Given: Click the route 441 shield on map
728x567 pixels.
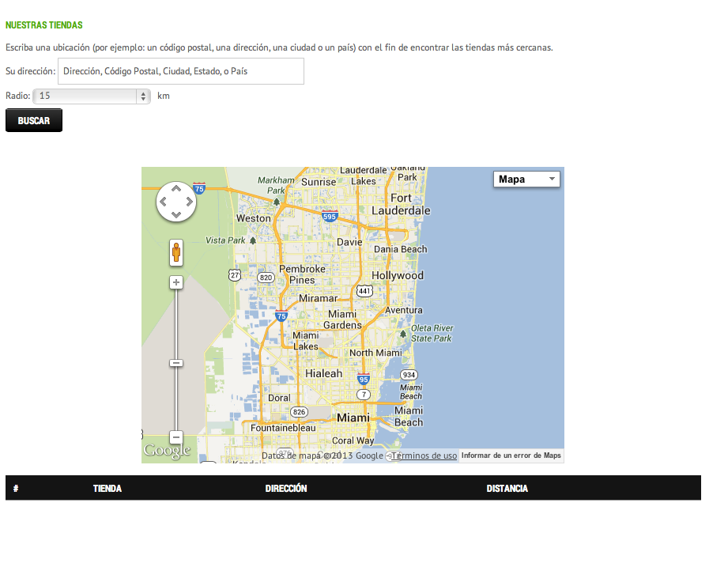Looking at the screenshot, I should (364, 291).
